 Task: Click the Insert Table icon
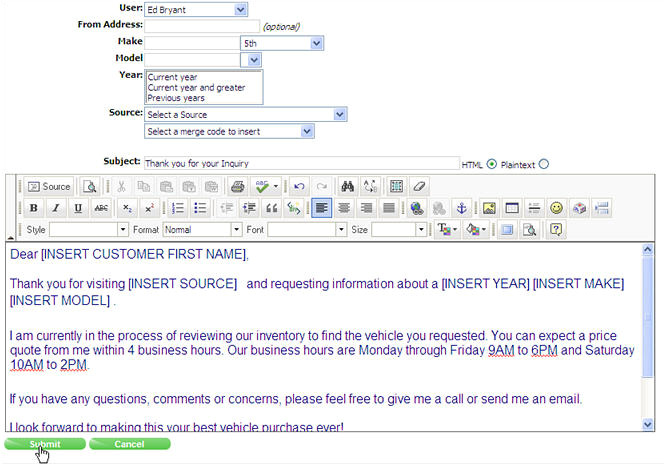(512, 208)
